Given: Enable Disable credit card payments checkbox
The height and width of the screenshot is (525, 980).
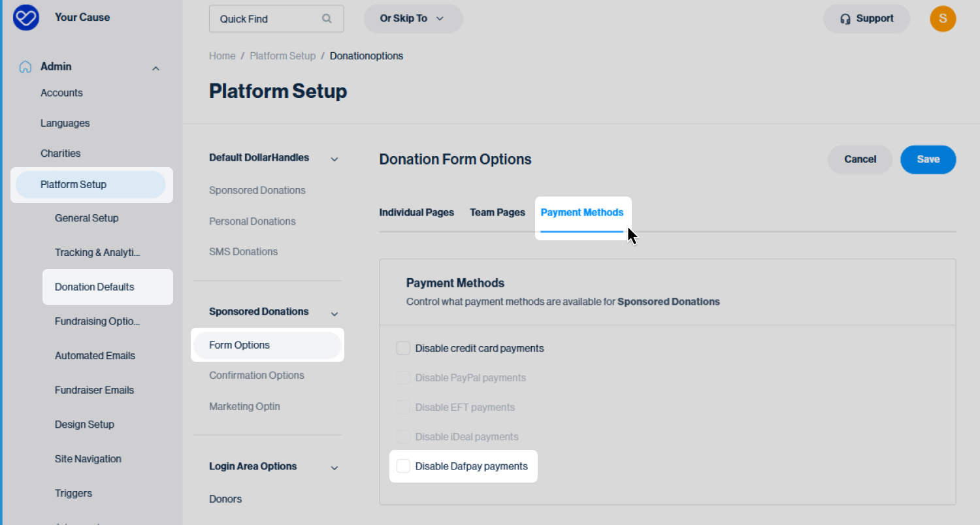Looking at the screenshot, I should 403,349.
